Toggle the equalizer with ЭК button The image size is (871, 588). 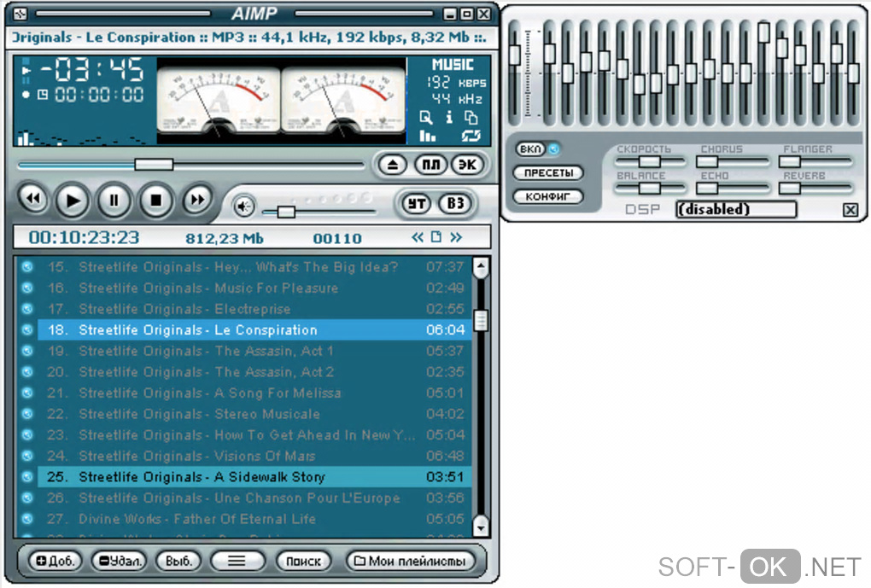pyautogui.click(x=467, y=165)
